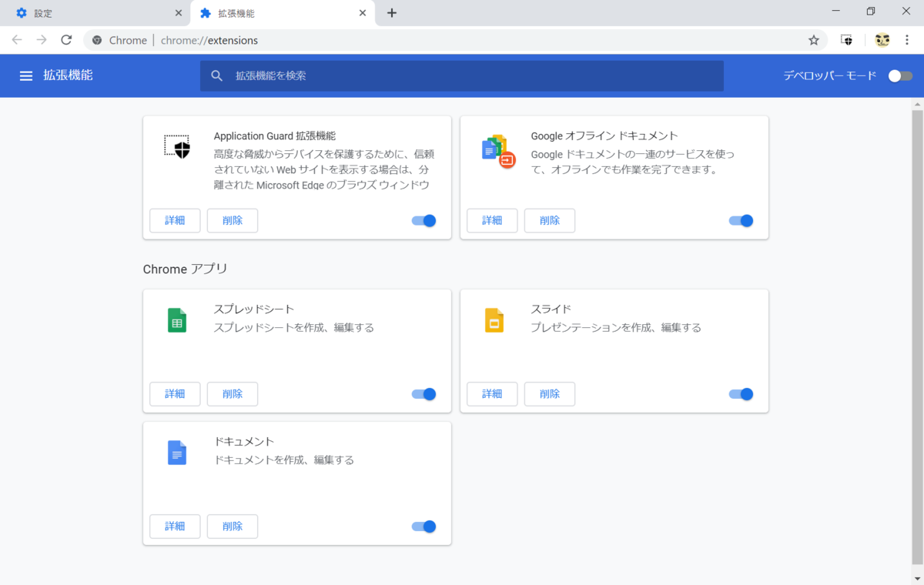This screenshot has height=585, width=924.
Task: Click the ドキュメントを作成、編集する description
Action: click(x=284, y=460)
